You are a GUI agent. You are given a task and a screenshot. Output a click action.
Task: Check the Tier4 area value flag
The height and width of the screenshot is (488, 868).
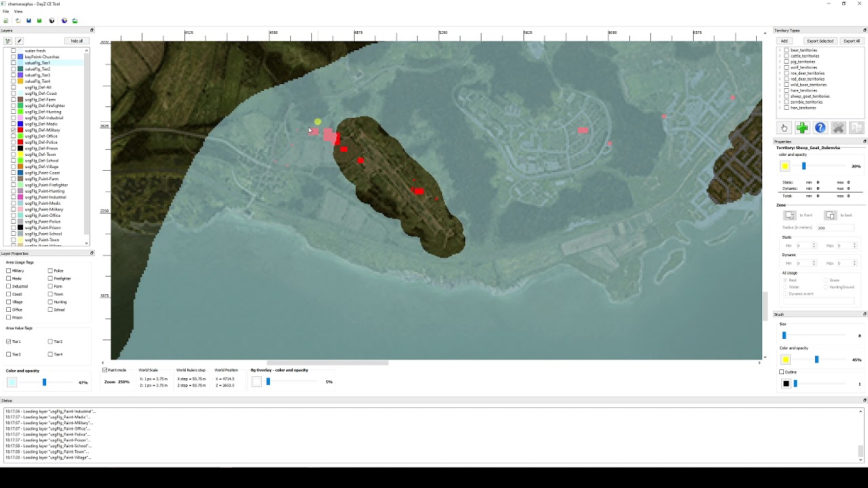click(50, 354)
